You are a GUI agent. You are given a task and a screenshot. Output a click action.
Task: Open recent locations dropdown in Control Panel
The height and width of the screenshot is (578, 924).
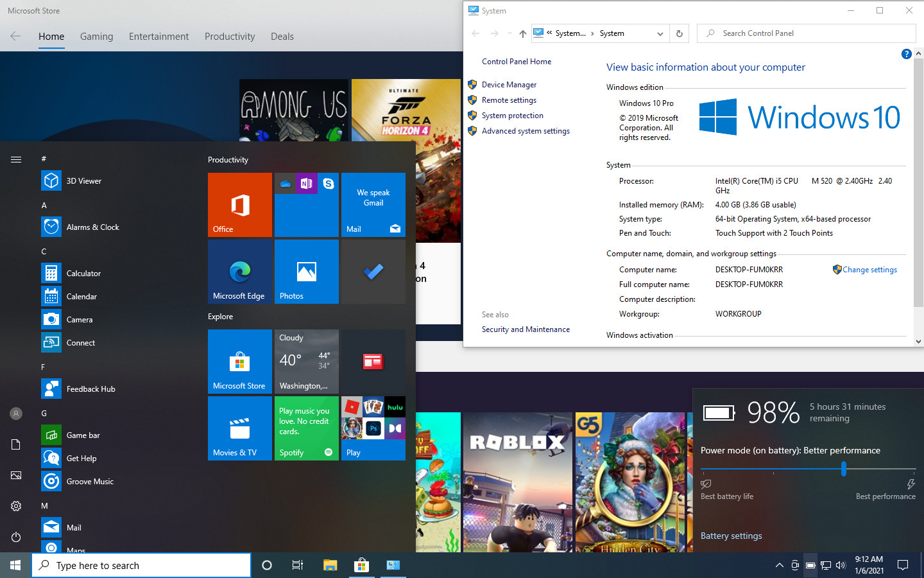pos(509,33)
